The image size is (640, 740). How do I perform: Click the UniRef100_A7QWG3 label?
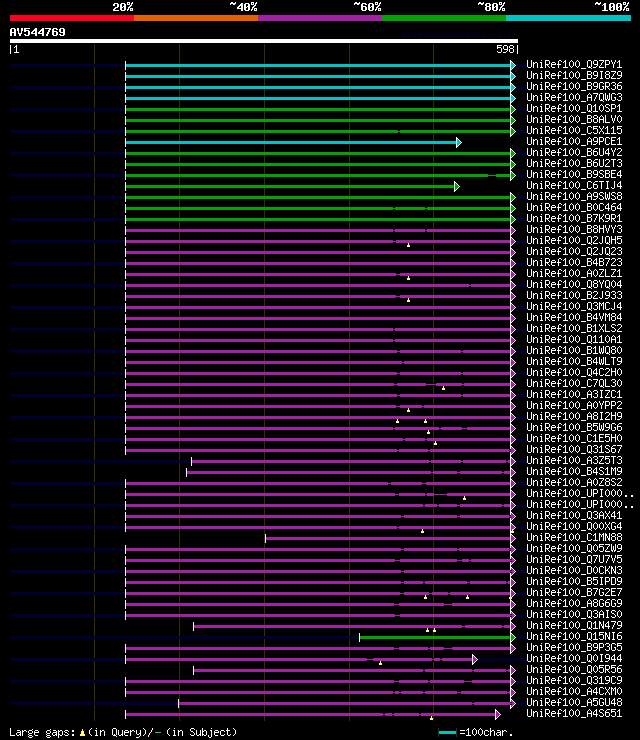click(574, 98)
